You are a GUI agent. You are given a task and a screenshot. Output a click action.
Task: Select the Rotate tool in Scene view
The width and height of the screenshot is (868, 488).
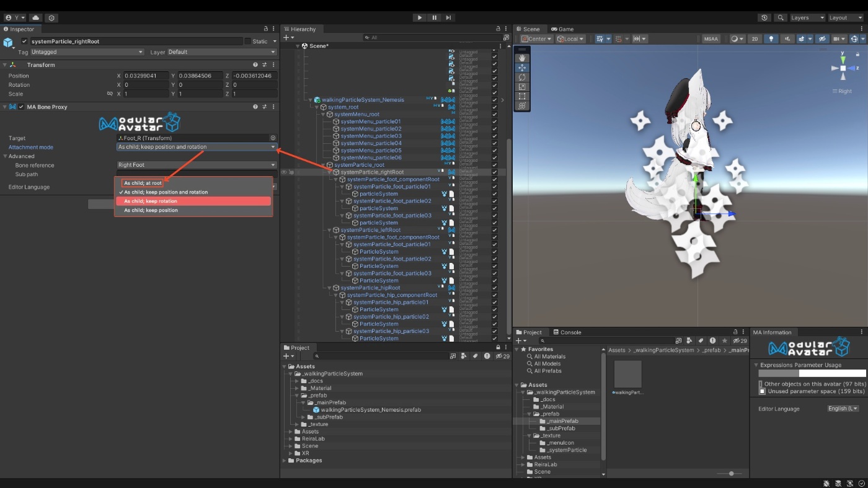522,78
